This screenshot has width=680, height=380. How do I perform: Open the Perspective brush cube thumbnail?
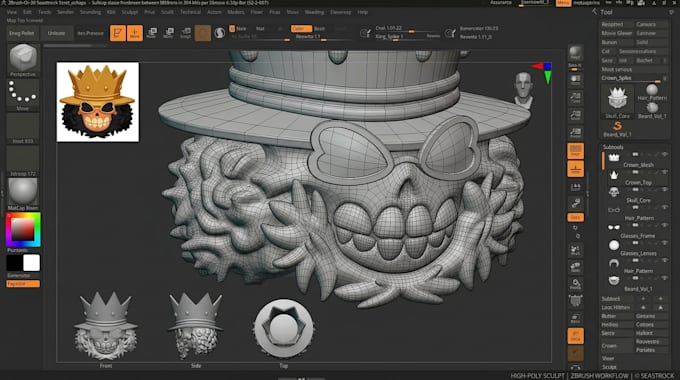[23, 57]
